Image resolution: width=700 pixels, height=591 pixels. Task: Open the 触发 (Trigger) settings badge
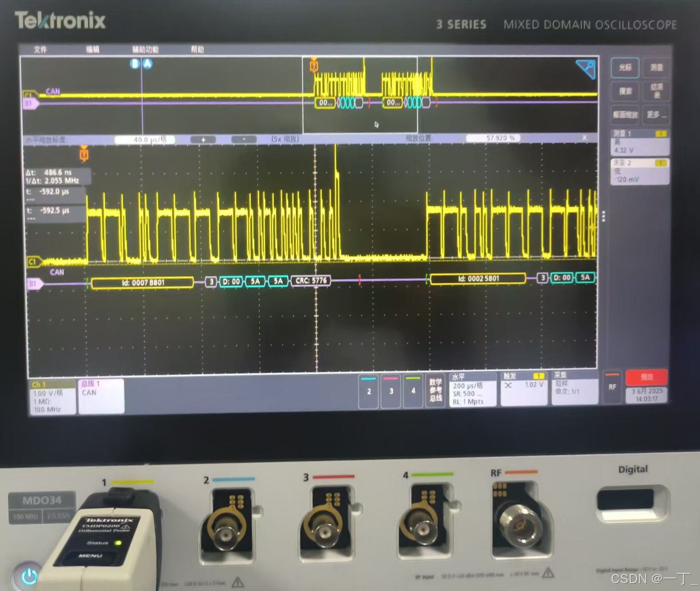tap(524, 388)
